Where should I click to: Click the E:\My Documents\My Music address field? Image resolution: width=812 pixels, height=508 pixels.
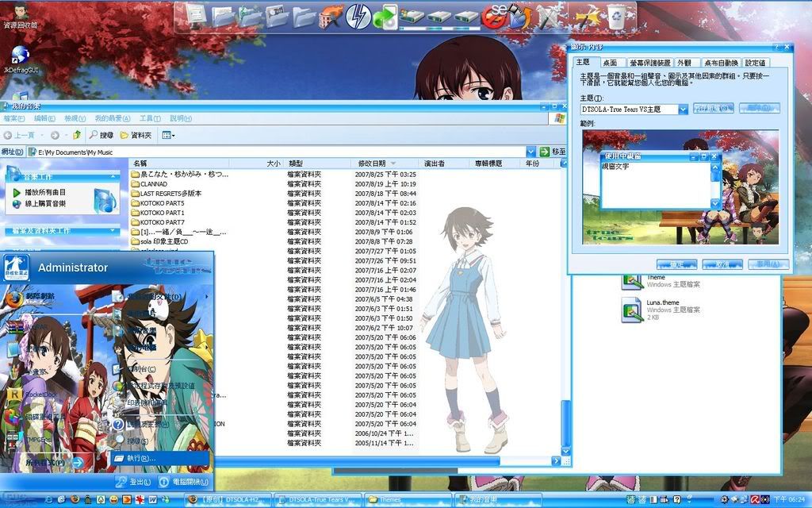[x=277, y=152]
